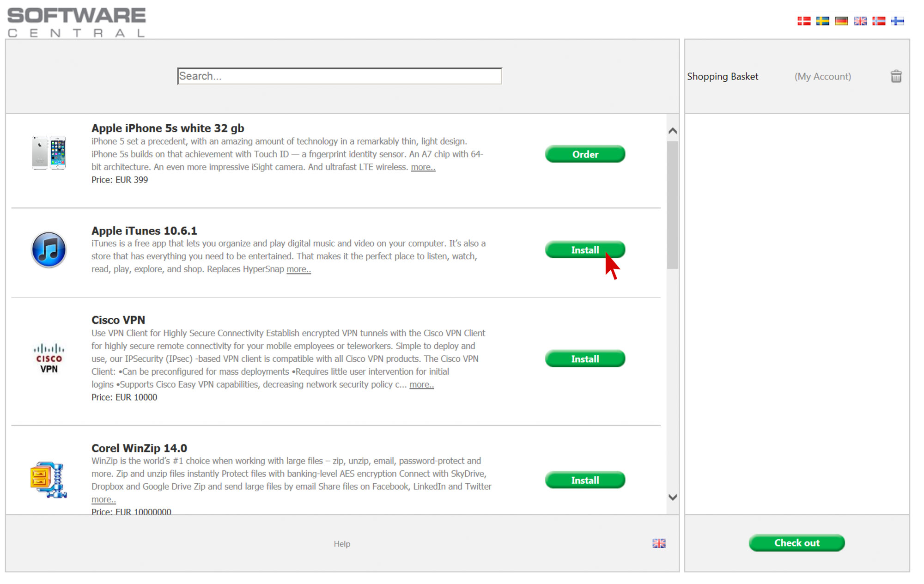
Task: Empty basket with the trash can icon
Action: coord(896,76)
